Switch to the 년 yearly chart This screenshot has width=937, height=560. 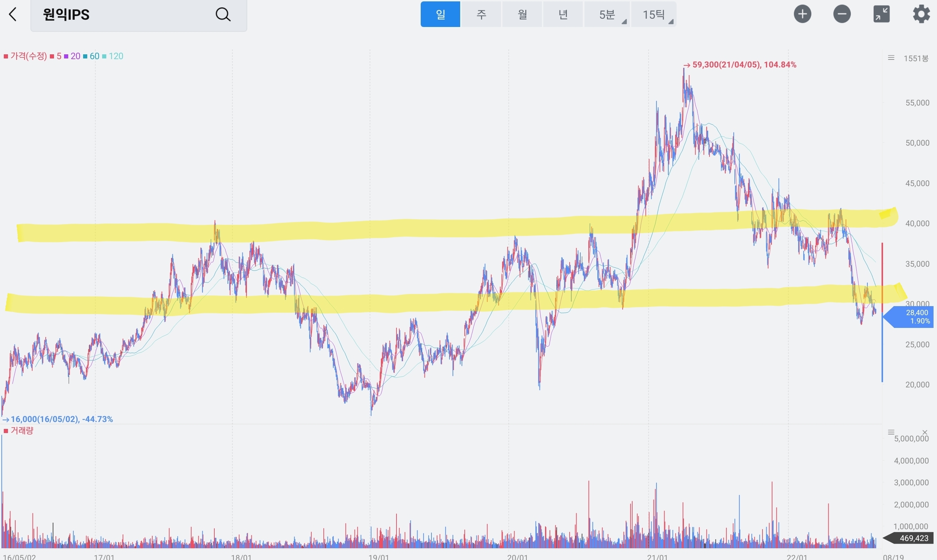click(x=563, y=15)
